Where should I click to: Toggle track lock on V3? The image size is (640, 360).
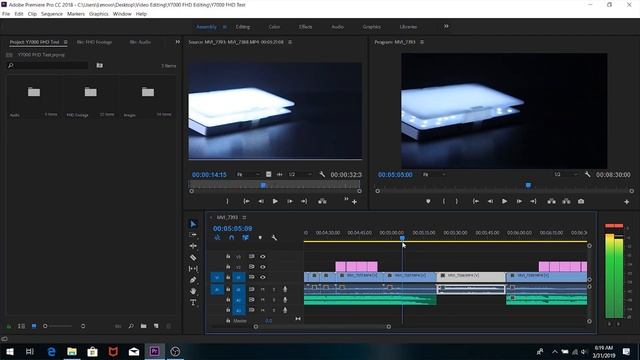[x=228, y=257]
